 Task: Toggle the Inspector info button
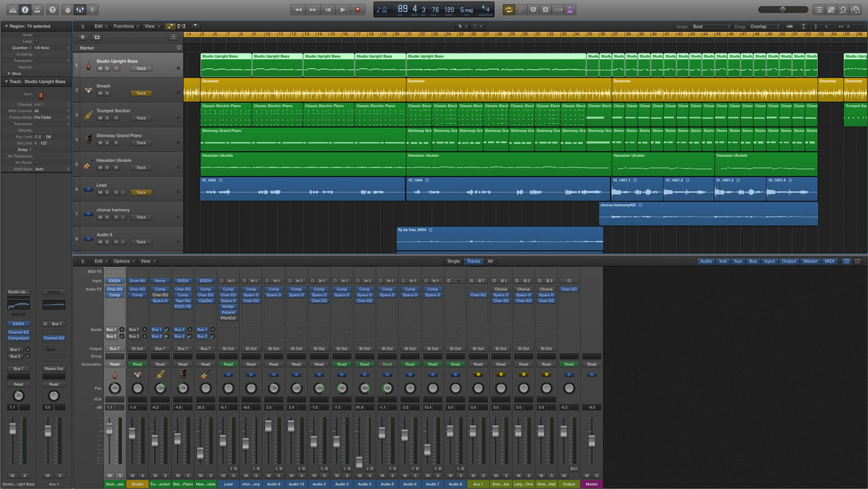[x=25, y=10]
